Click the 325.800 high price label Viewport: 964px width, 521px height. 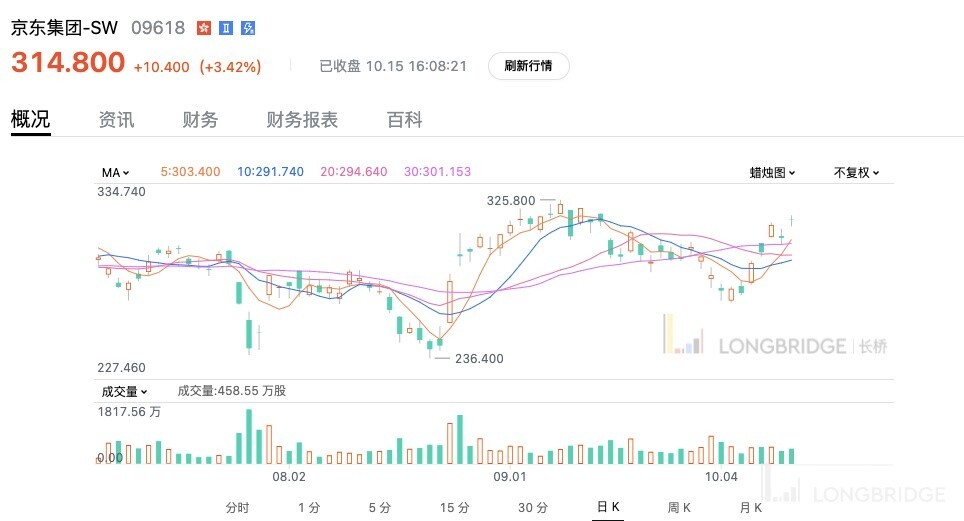(511, 200)
